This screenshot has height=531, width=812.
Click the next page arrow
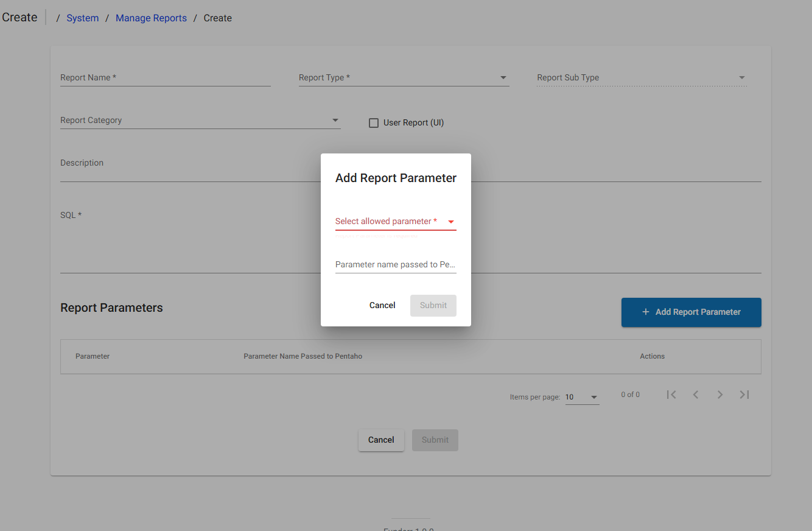720,395
